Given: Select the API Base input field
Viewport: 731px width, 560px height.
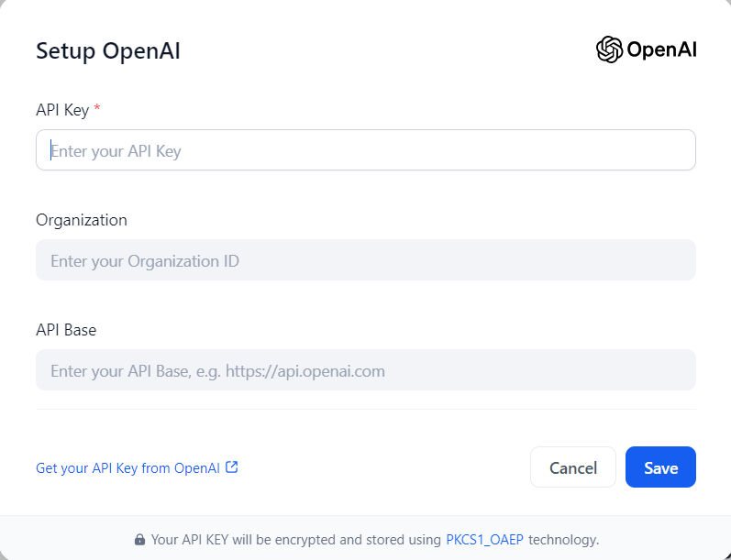Looking at the screenshot, I should pos(365,370).
